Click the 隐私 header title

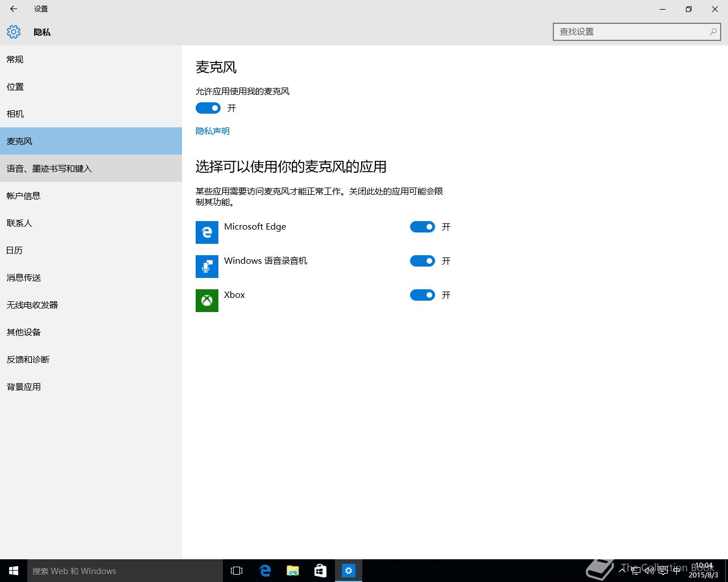pos(42,32)
